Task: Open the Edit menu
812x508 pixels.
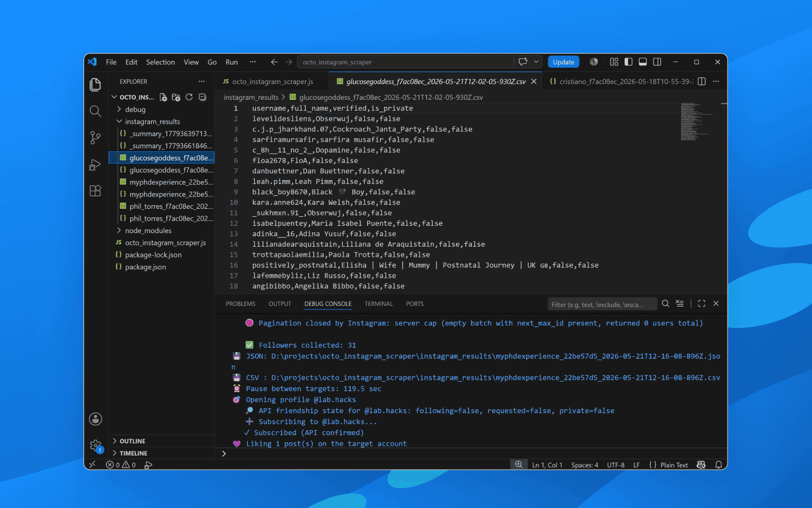Action: 131,62
